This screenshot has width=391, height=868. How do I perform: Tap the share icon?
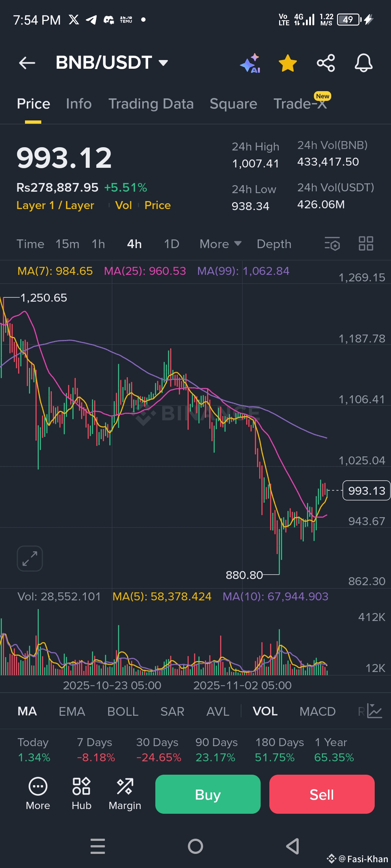click(326, 63)
